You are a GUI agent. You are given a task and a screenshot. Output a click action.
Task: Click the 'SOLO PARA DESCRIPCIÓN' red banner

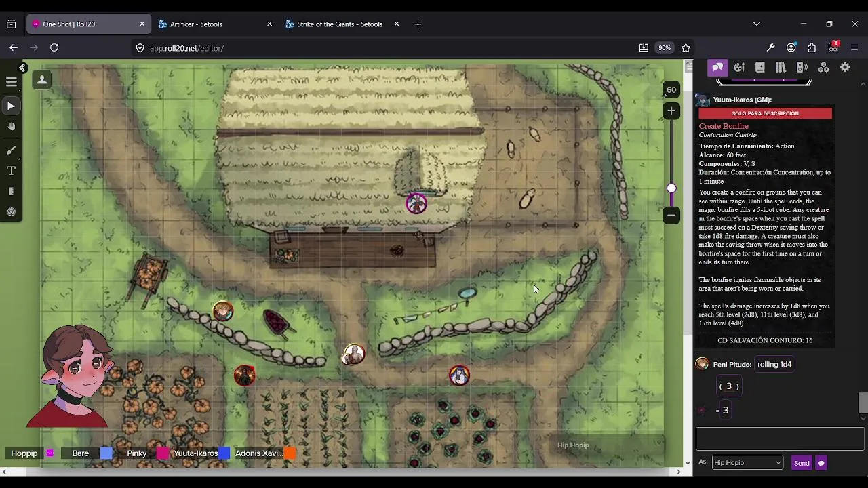(x=765, y=113)
